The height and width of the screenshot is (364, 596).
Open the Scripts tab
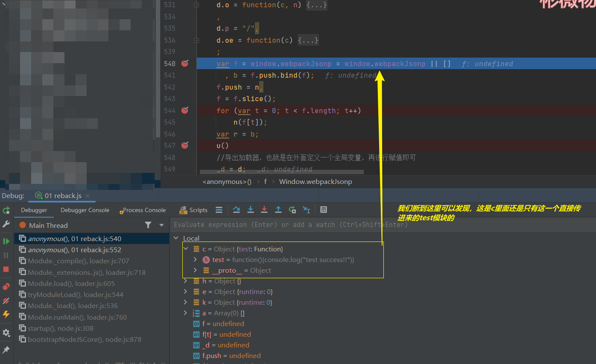coord(193,210)
